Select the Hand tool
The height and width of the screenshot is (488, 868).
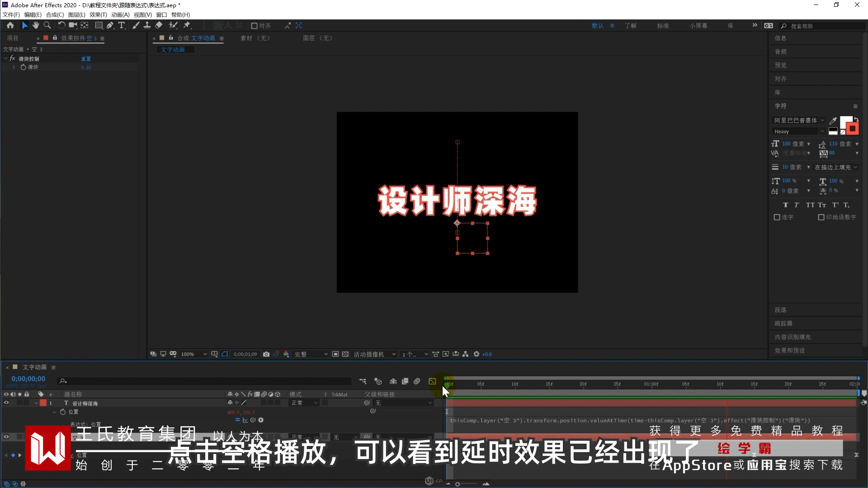36,25
